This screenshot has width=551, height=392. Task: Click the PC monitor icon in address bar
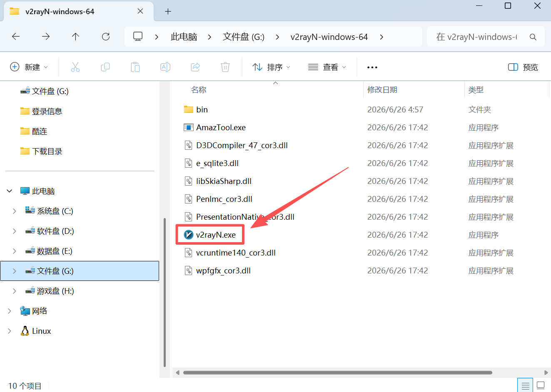click(x=138, y=37)
